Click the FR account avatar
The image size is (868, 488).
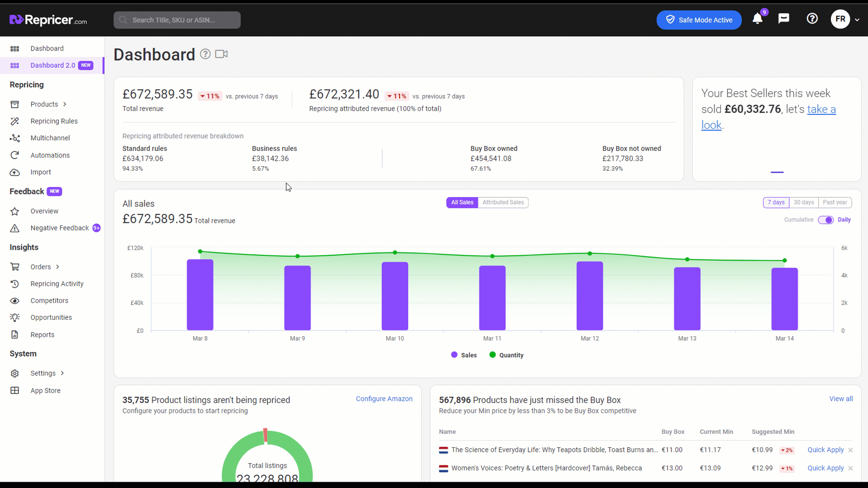[x=840, y=19]
